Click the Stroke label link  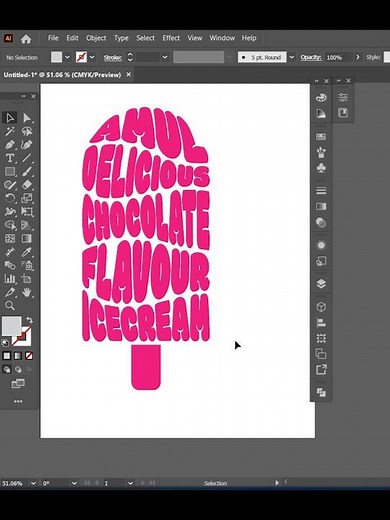[113, 58]
